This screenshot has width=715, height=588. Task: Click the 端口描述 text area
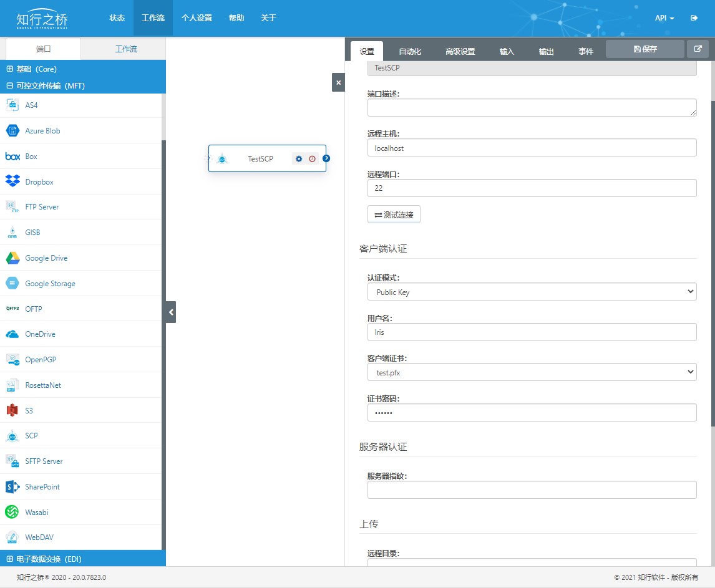(x=532, y=108)
